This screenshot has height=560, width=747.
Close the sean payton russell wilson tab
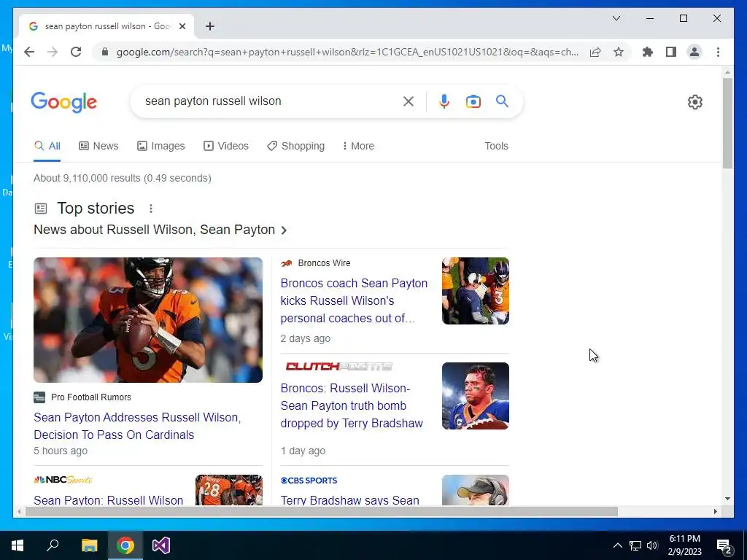tap(182, 26)
